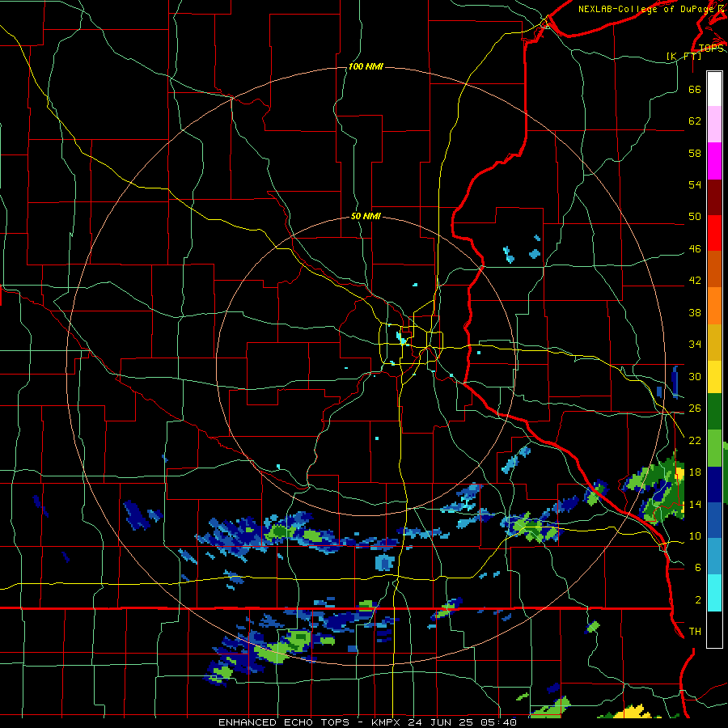Click the black TH swatch at legend bottom
This screenshot has height=728, width=728.
point(714,629)
